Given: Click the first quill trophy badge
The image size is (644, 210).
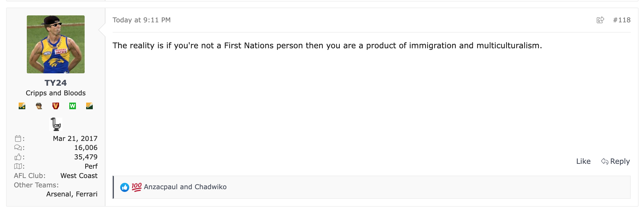Looking at the screenshot, I should click(x=22, y=106).
